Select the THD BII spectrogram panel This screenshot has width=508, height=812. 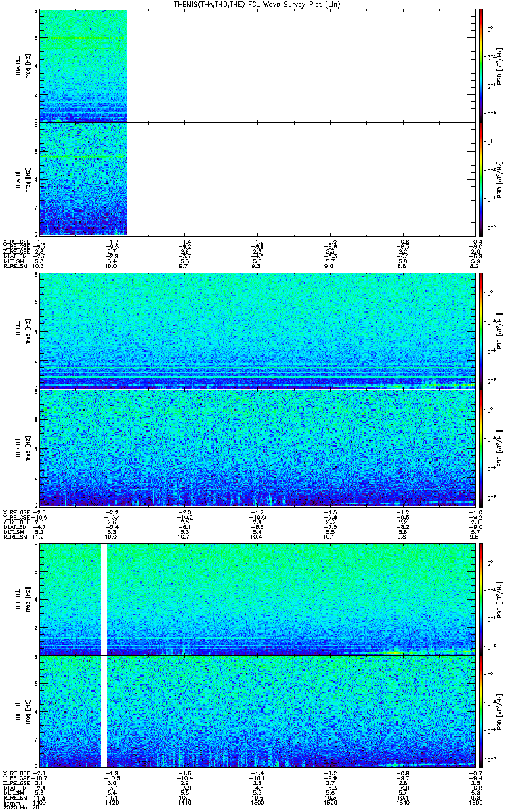(x=257, y=448)
